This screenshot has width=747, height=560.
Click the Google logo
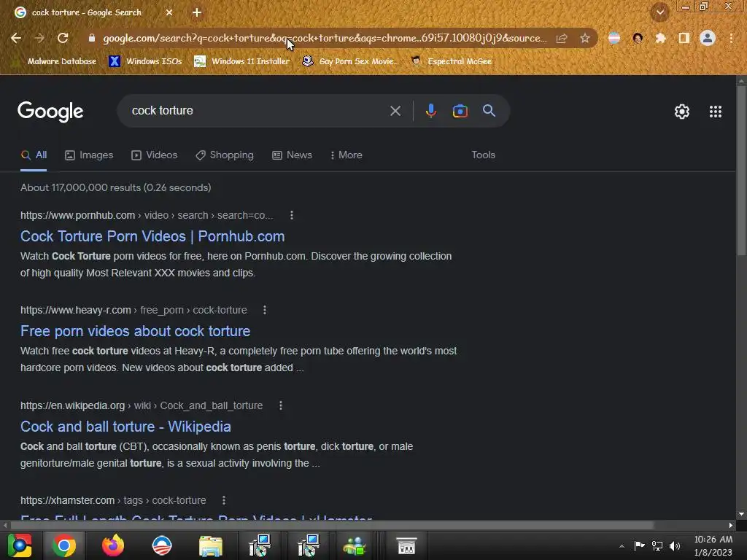(x=50, y=112)
